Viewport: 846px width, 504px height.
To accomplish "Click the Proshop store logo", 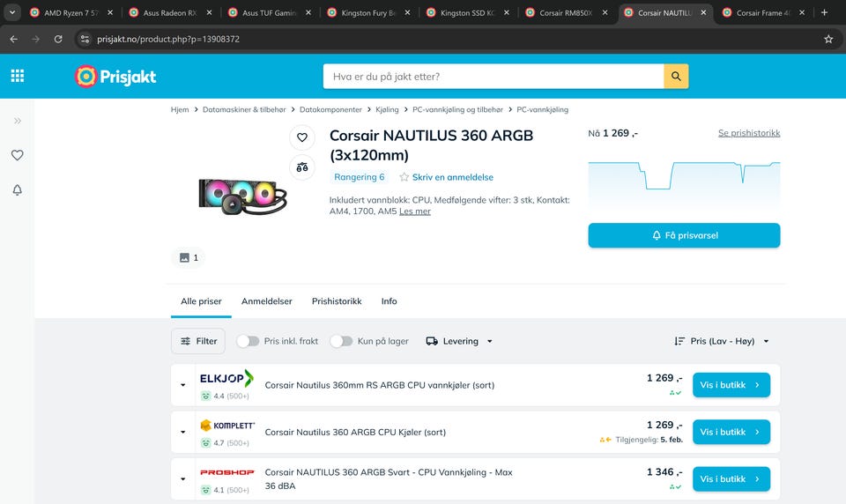I will 227,472.
